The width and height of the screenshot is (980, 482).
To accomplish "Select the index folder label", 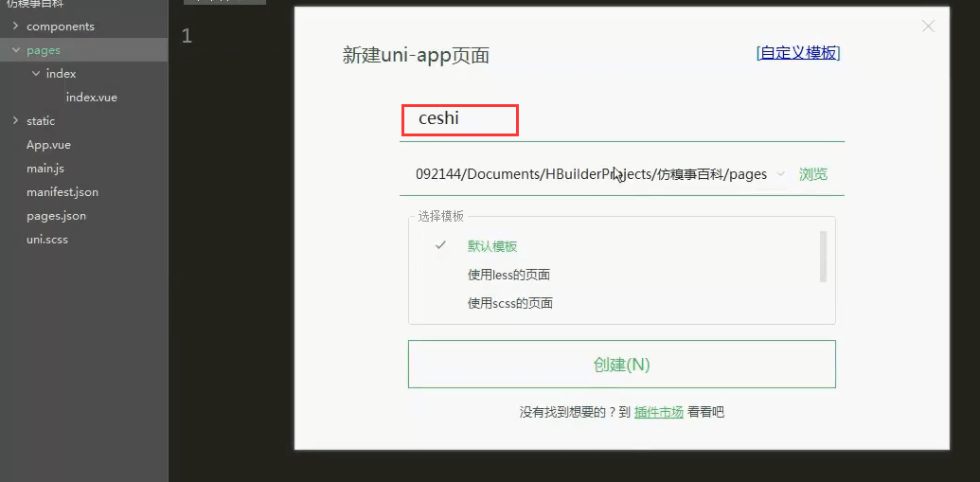I will [62, 74].
